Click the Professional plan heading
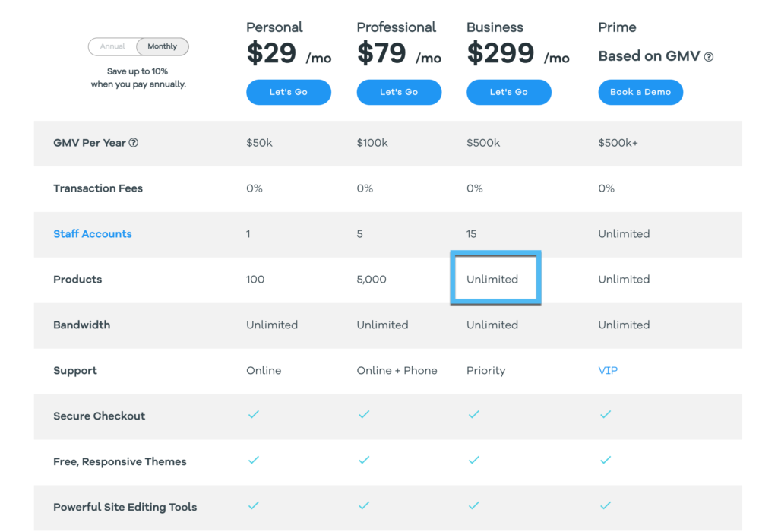This screenshot has width=778, height=532. [x=397, y=27]
